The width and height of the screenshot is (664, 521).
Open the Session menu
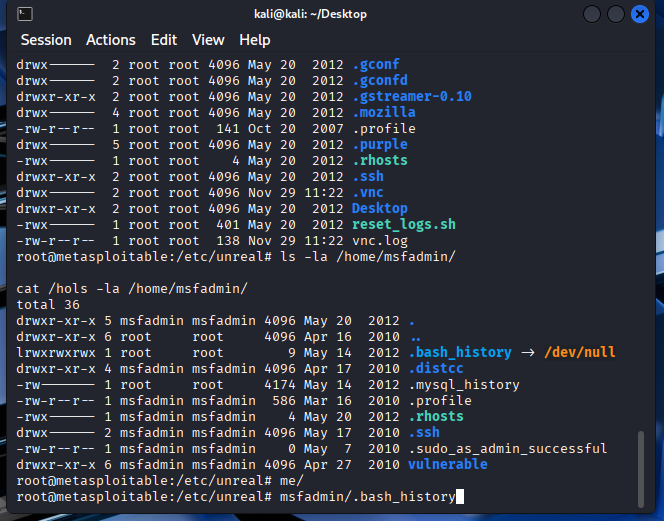[46, 40]
